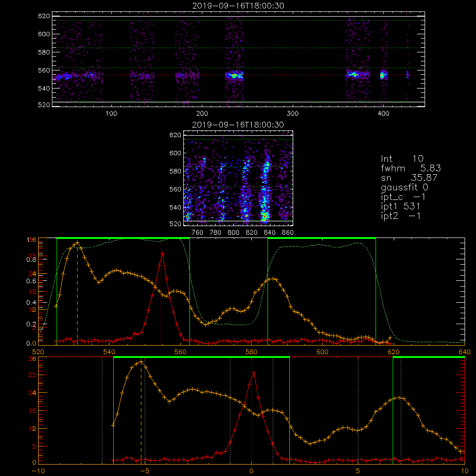The image size is (476, 476).
Task: Click the thick green bar atop bottom plot's left window
Action: (x=201, y=357)
